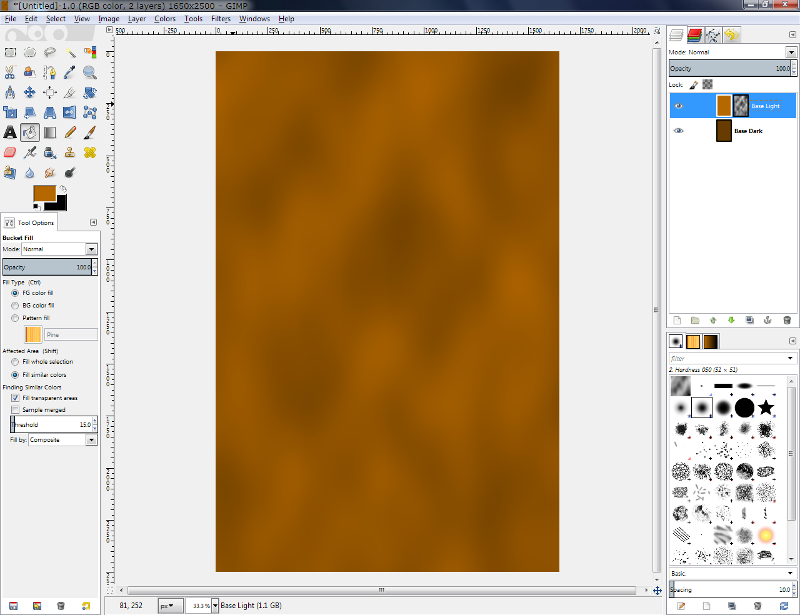Select Fill whole selection option
This screenshot has height=615, width=800.
tap(15, 362)
